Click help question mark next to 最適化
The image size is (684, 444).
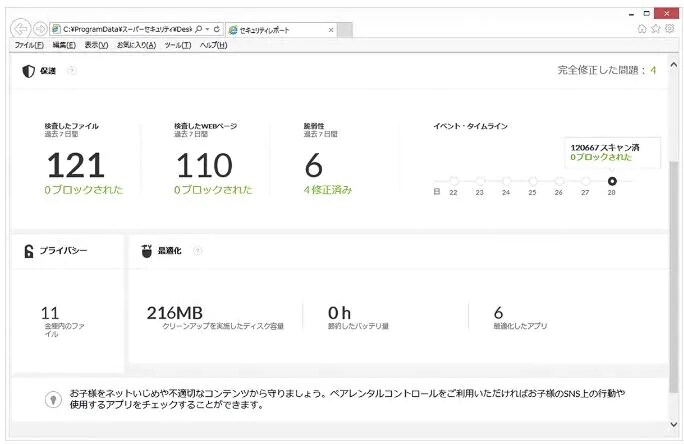coord(198,251)
